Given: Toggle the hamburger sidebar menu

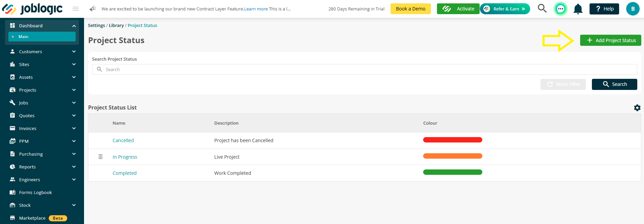Looking at the screenshot, I should coord(76,9).
